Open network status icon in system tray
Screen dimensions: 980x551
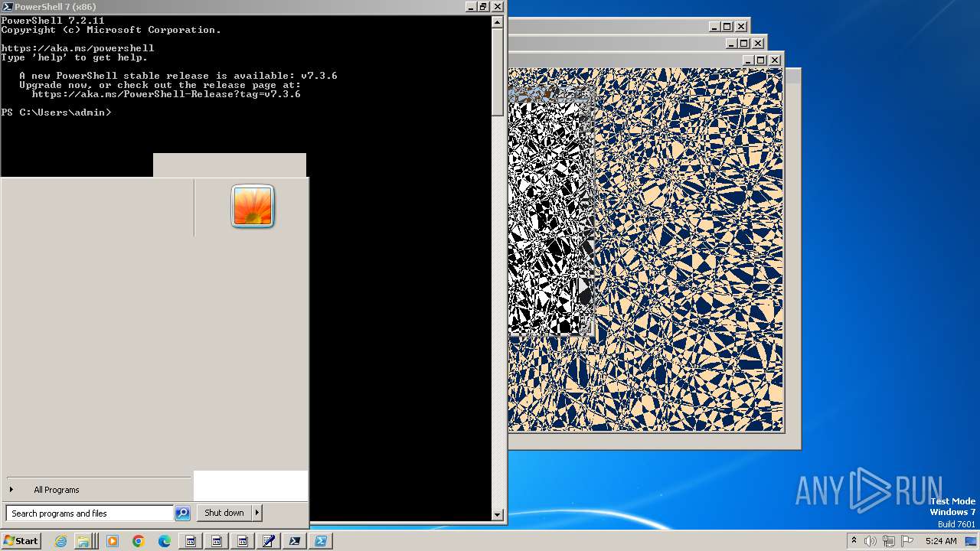pos(889,541)
